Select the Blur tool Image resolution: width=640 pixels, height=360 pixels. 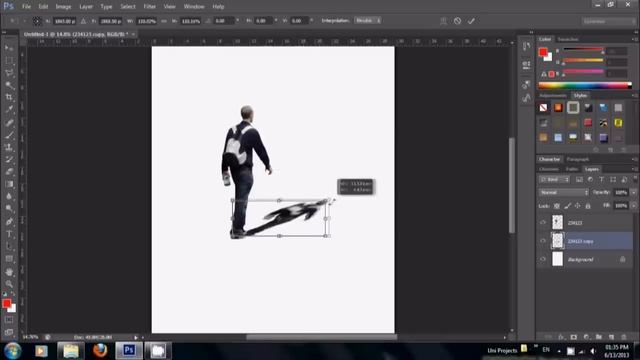[x=9, y=196]
